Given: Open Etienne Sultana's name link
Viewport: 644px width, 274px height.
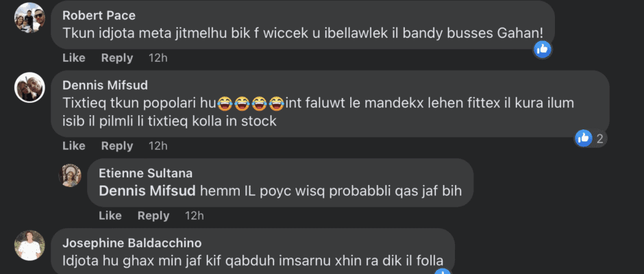Looking at the screenshot, I should [x=145, y=173].
